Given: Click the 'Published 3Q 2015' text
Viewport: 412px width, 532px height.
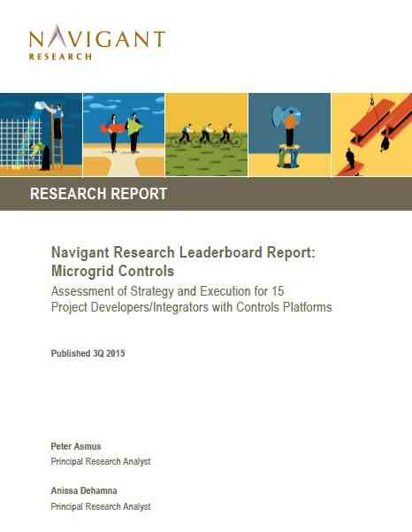Looking at the screenshot, I should 88,353.
